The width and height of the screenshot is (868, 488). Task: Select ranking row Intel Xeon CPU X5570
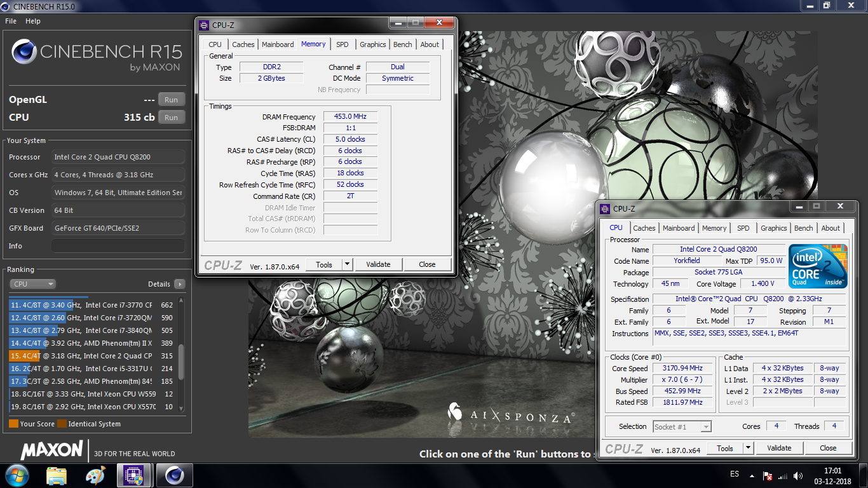92,407
